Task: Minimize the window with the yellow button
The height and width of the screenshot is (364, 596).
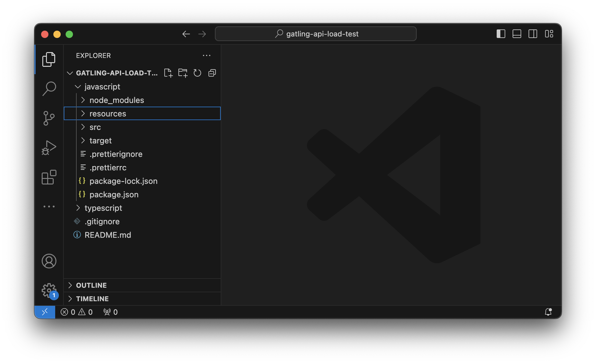Action: [57, 34]
